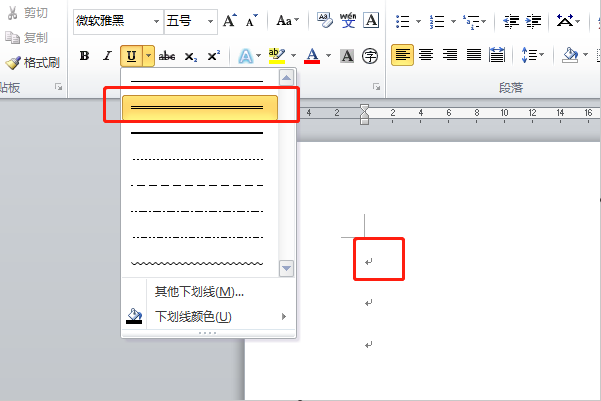This screenshot has height=401, width=601.
Task: Choose the dot-dot-dash underline style
Action: (197, 237)
